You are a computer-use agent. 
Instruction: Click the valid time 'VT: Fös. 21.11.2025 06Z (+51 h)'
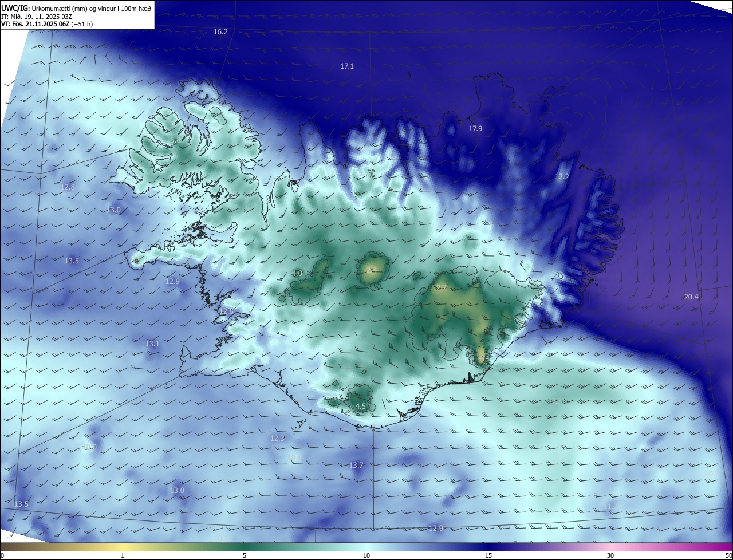47,24
